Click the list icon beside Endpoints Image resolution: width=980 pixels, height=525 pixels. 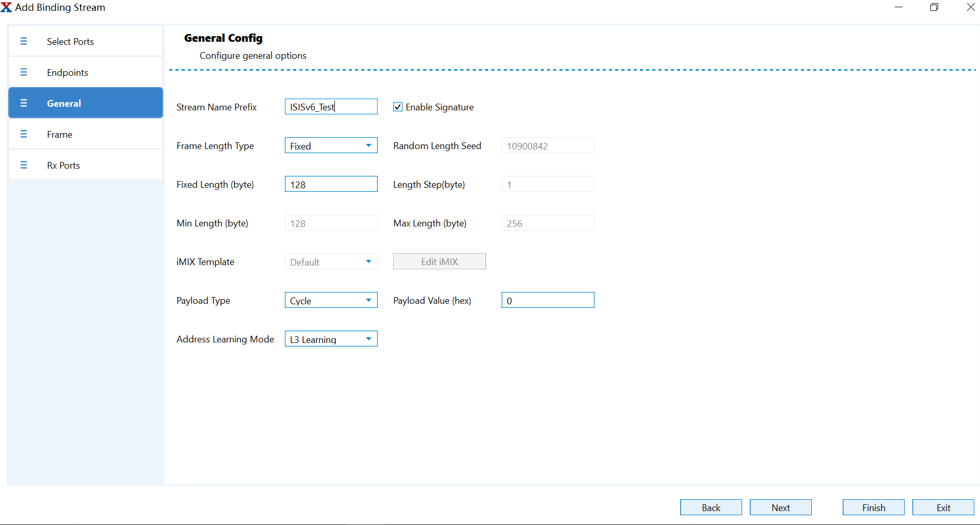tap(24, 72)
